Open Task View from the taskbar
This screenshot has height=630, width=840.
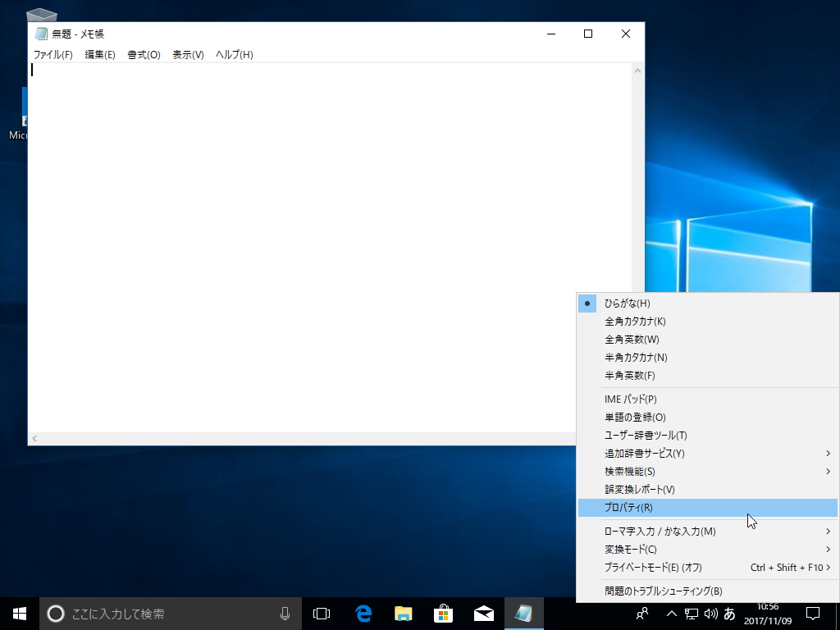point(321,613)
